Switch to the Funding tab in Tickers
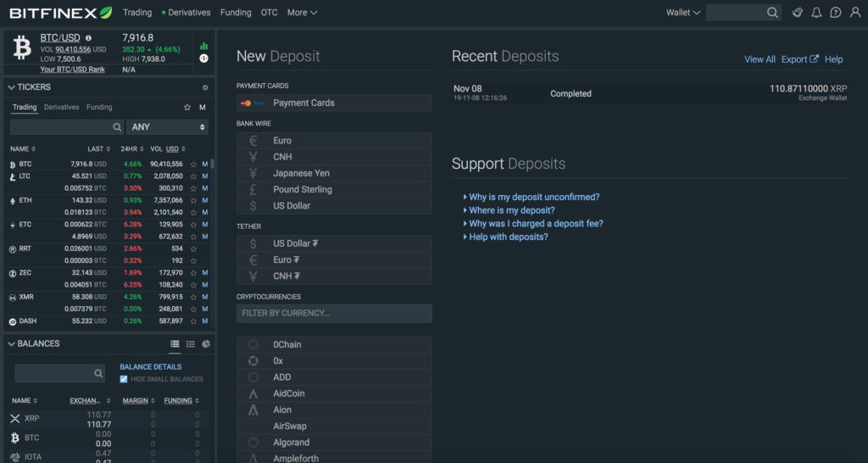The width and height of the screenshot is (868, 463). [99, 108]
